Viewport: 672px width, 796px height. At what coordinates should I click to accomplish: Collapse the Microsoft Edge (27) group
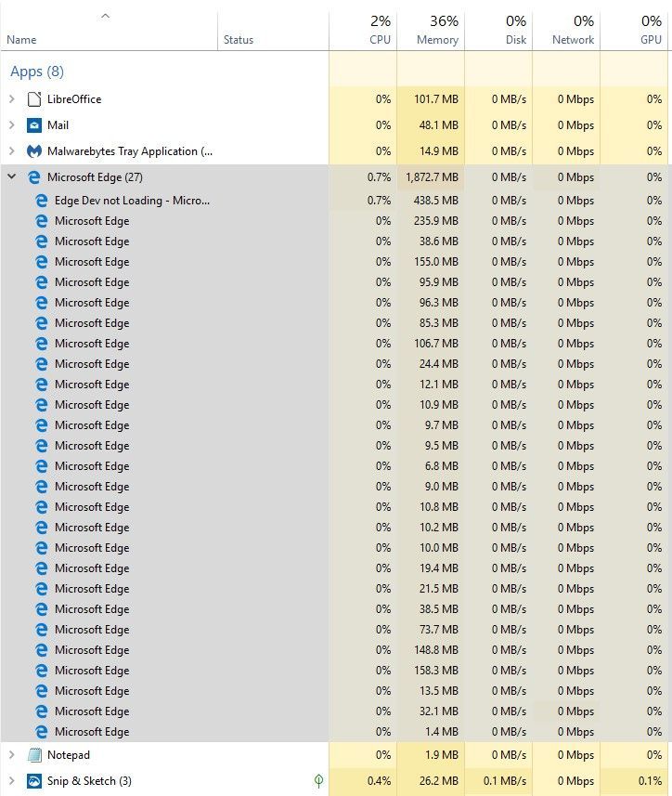point(12,177)
